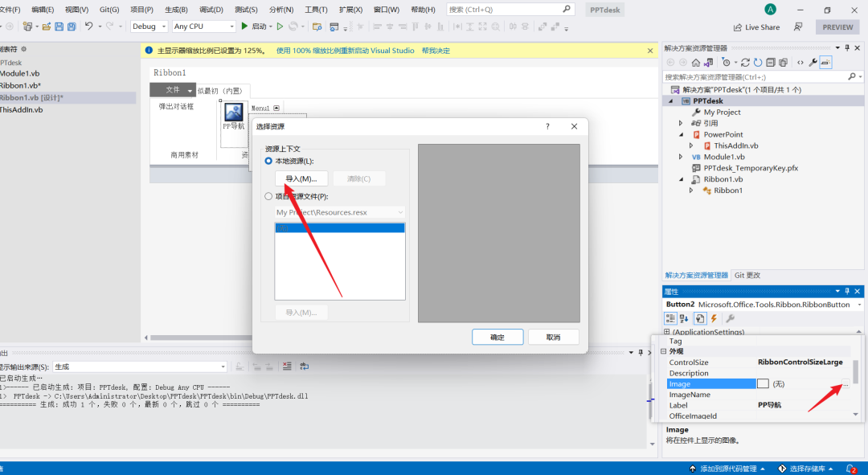
Task: Click the search box (Ctrl+Q)
Action: point(510,10)
